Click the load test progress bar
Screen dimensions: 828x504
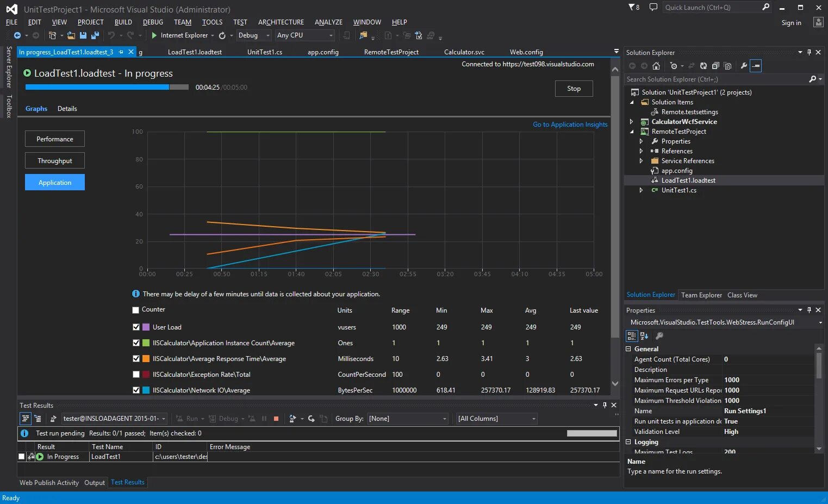coord(106,87)
